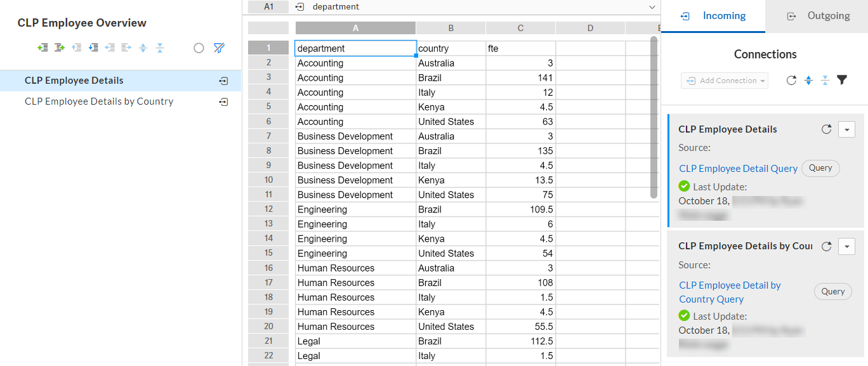The height and width of the screenshot is (366, 868).
Task: Click the fte header cell C1
Action: 521,48
